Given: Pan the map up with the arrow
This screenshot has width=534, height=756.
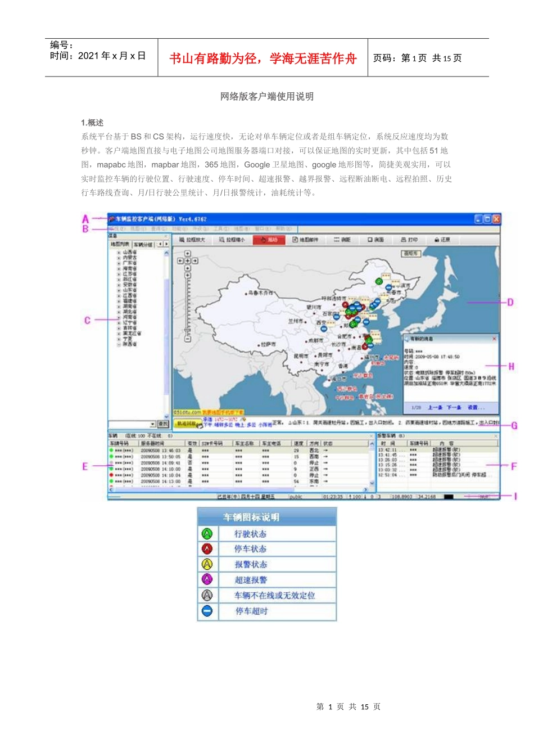Looking at the screenshot, I should (x=188, y=253).
